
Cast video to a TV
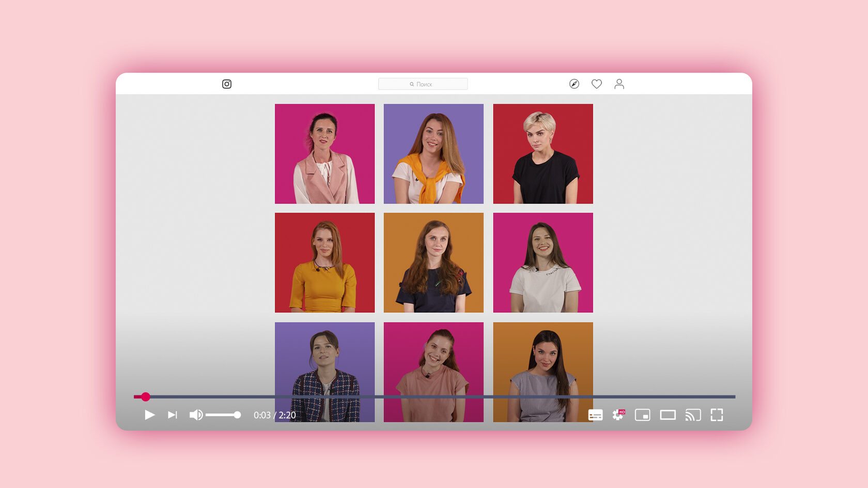click(x=693, y=415)
